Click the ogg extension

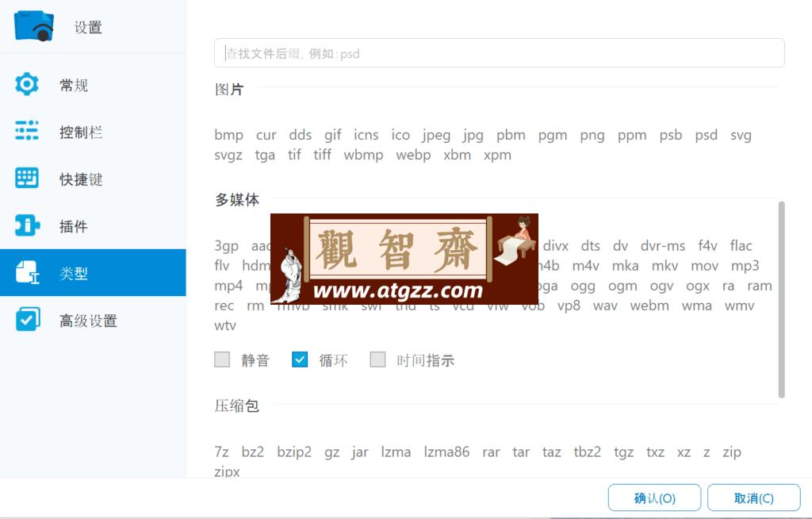(x=583, y=286)
